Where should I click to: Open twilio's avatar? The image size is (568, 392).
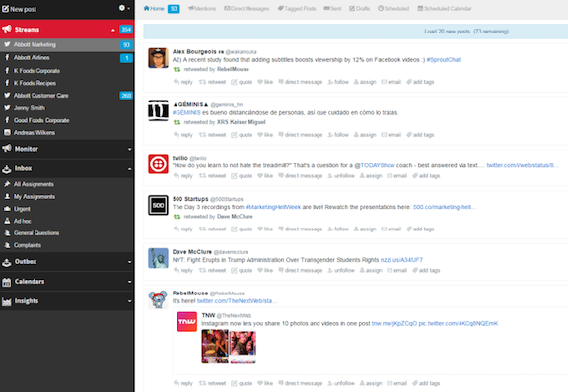tap(158, 163)
